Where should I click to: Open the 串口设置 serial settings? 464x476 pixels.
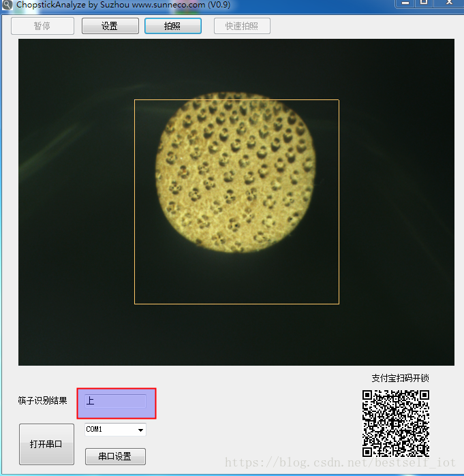(x=115, y=456)
